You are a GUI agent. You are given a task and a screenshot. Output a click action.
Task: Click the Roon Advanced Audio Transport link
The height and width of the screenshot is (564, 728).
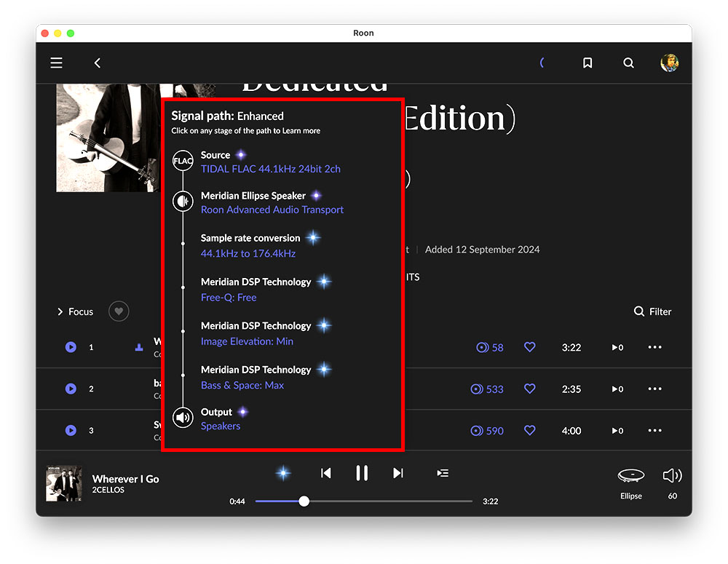pos(272,210)
